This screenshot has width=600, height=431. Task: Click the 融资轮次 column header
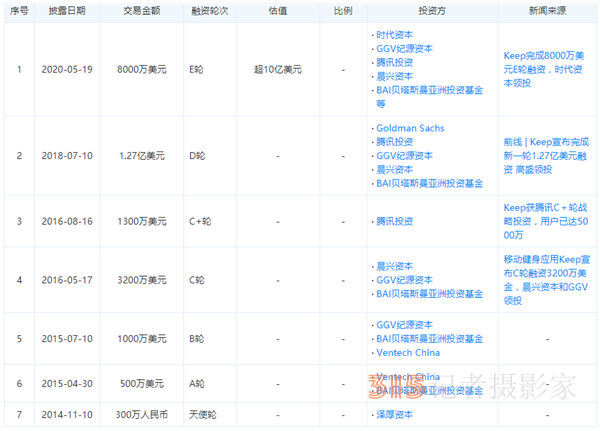pyautogui.click(x=210, y=11)
